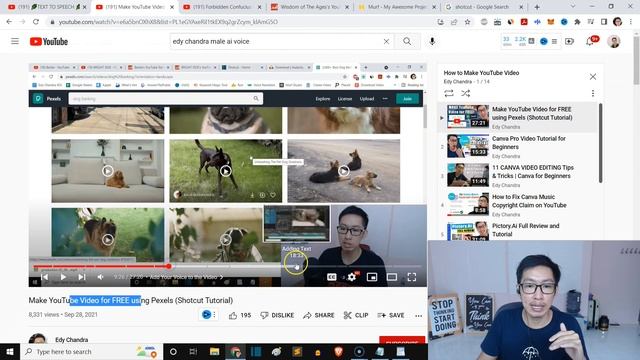Open the playlist title 'How to Make YouTube Video'
The height and width of the screenshot is (360, 640).
[481, 73]
